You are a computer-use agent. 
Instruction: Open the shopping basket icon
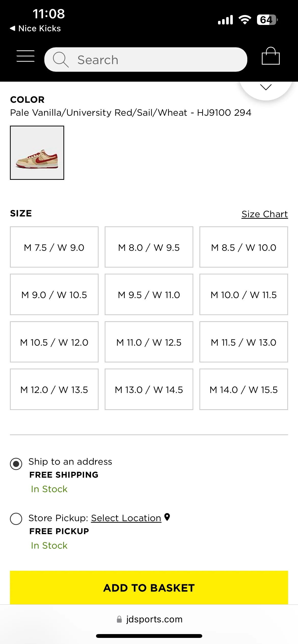[271, 56]
